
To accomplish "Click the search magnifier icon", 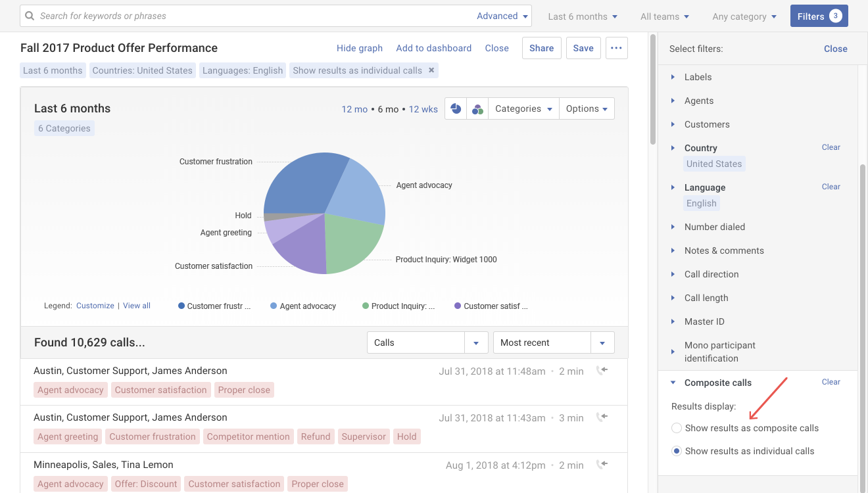I will click(30, 16).
